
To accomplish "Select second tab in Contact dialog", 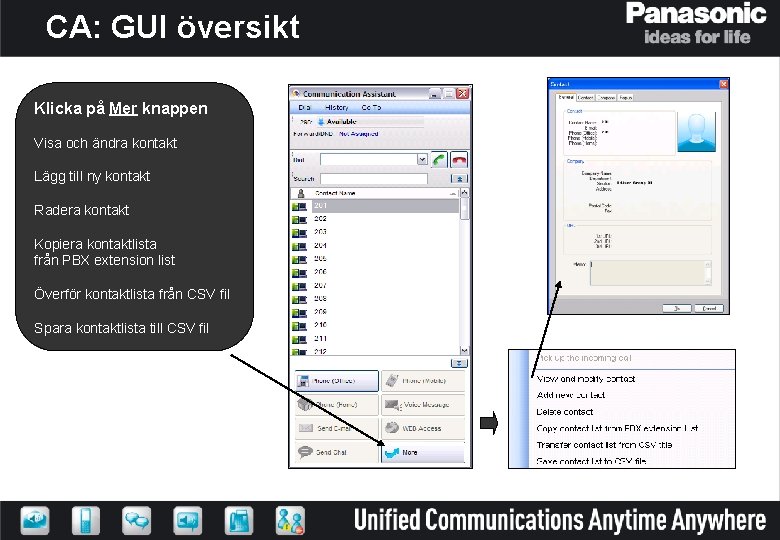I will [x=585, y=97].
